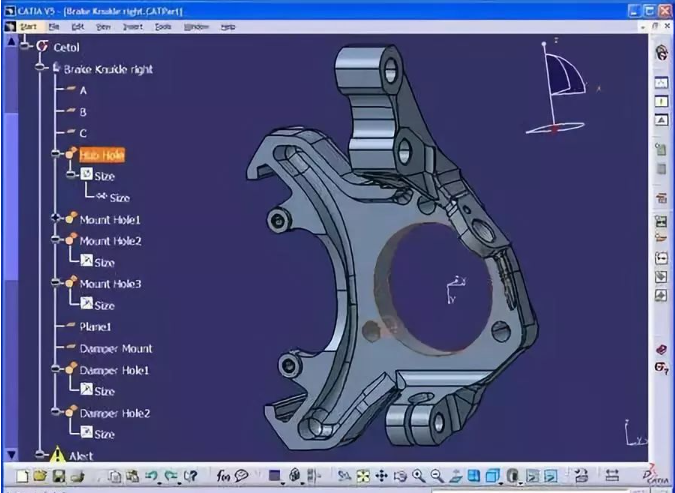Collapse the Mount Hole2 tree node

[56, 239]
